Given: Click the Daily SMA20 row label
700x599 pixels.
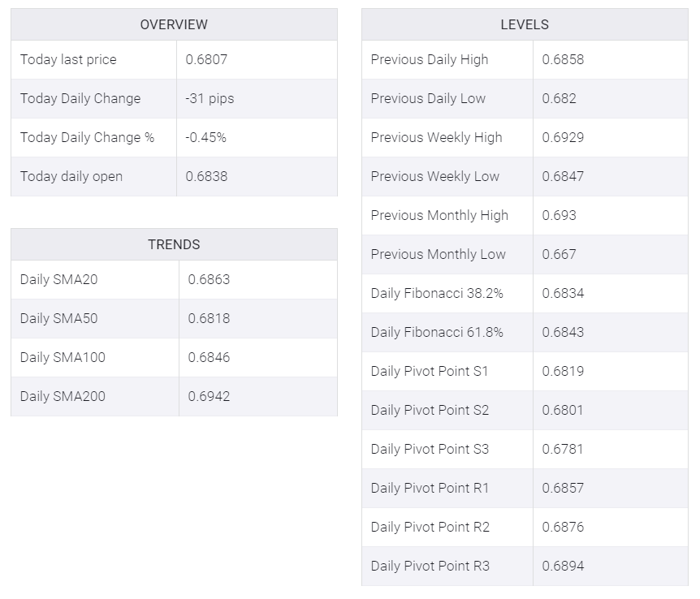Looking at the screenshot, I should click(x=59, y=279).
